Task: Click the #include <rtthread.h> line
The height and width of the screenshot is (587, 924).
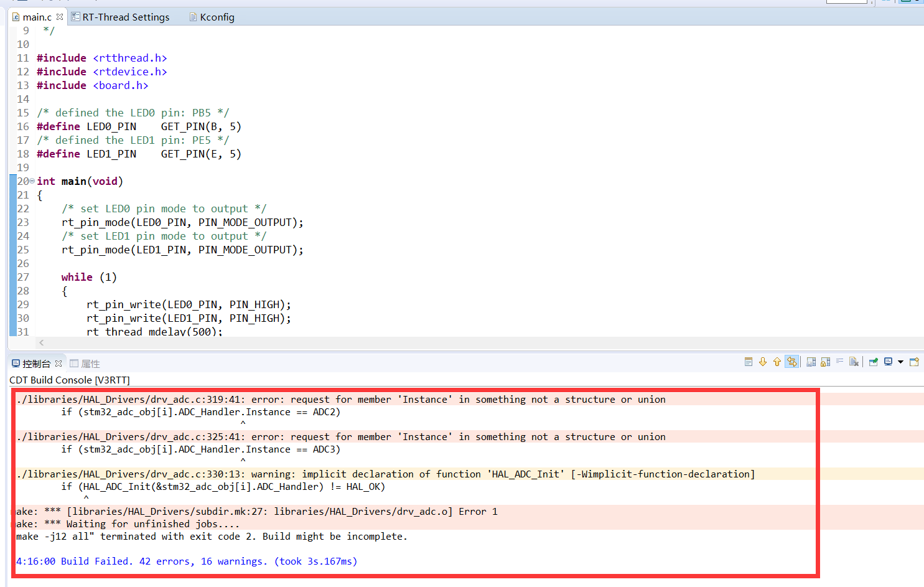Action: [x=102, y=58]
